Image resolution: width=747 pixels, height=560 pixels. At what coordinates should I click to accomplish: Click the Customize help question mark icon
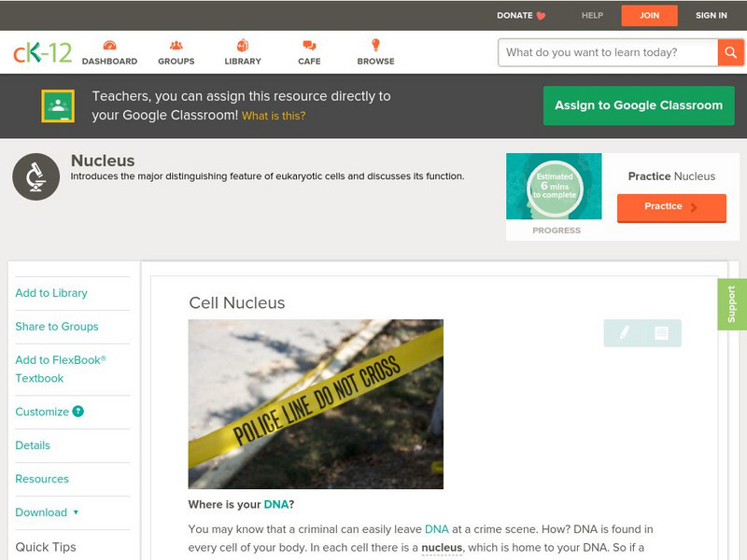click(78, 412)
